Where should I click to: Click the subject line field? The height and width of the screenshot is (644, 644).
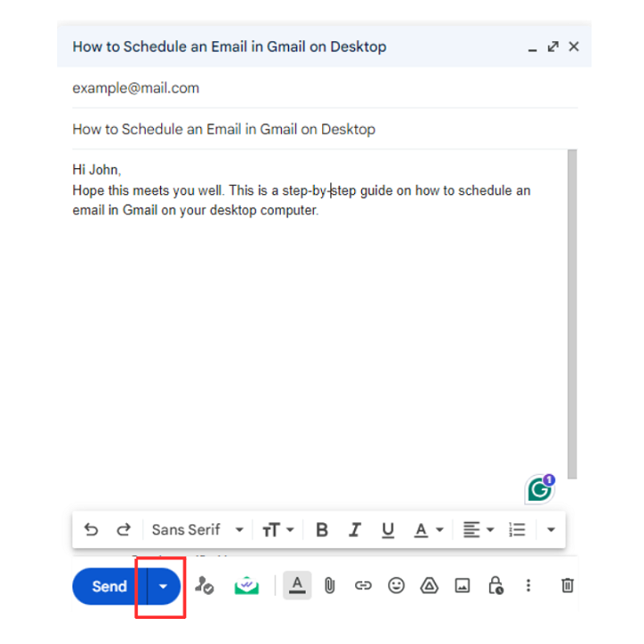click(325, 129)
